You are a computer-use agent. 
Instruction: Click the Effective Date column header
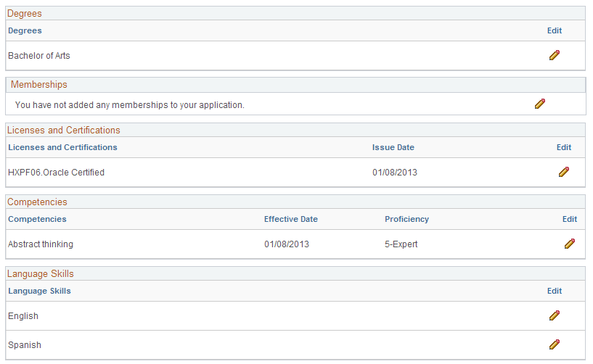pos(291,219)
